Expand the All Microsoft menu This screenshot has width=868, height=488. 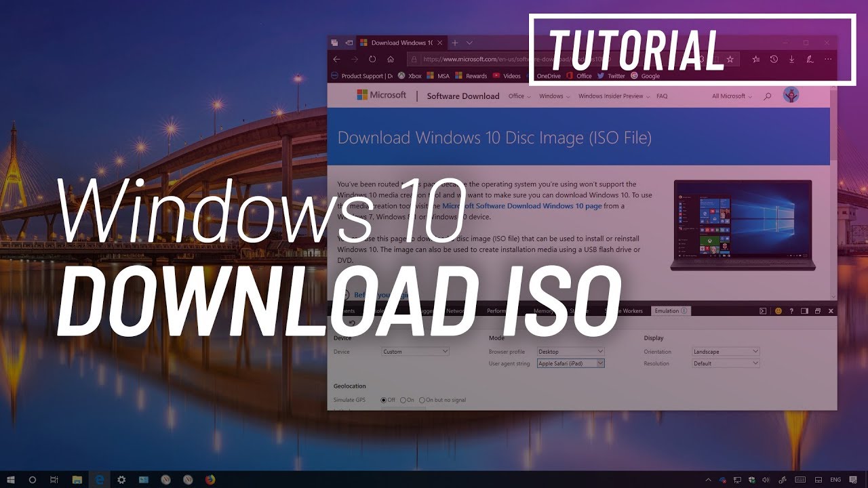click(732, 96)
